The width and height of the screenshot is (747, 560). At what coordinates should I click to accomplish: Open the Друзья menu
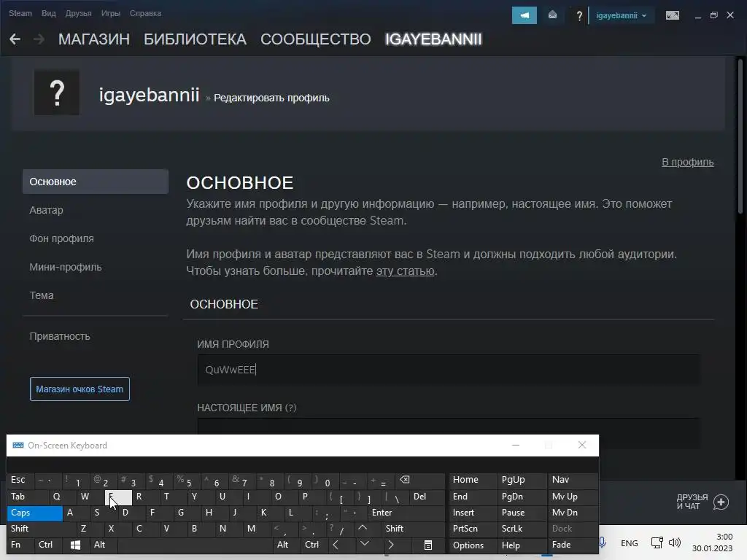78,13
